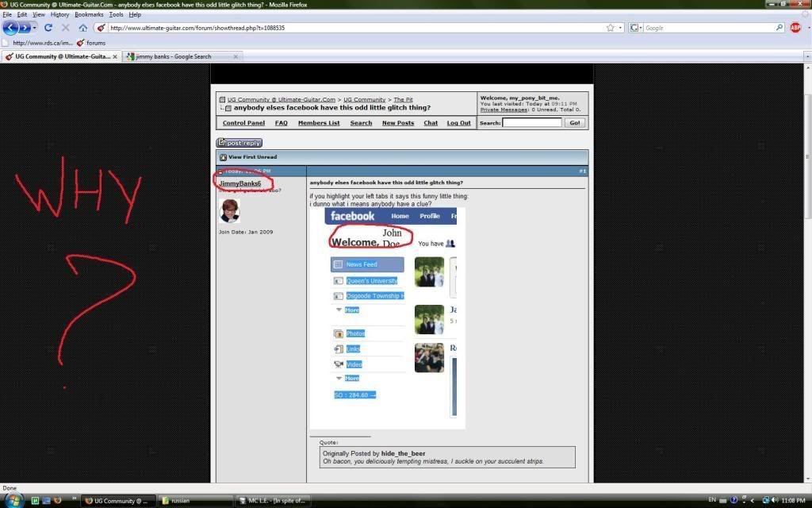Open the JimmyBanks6 username link
This screenshot has width=812, height=508.
pos(239,183)
